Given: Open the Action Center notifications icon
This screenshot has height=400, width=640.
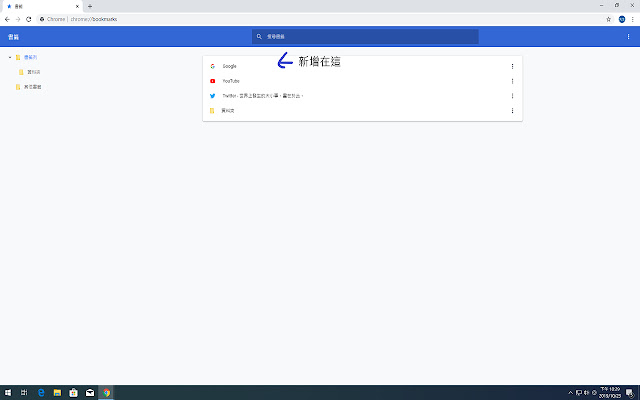Looking at the screenshot, I should click(x=630, y=393).
